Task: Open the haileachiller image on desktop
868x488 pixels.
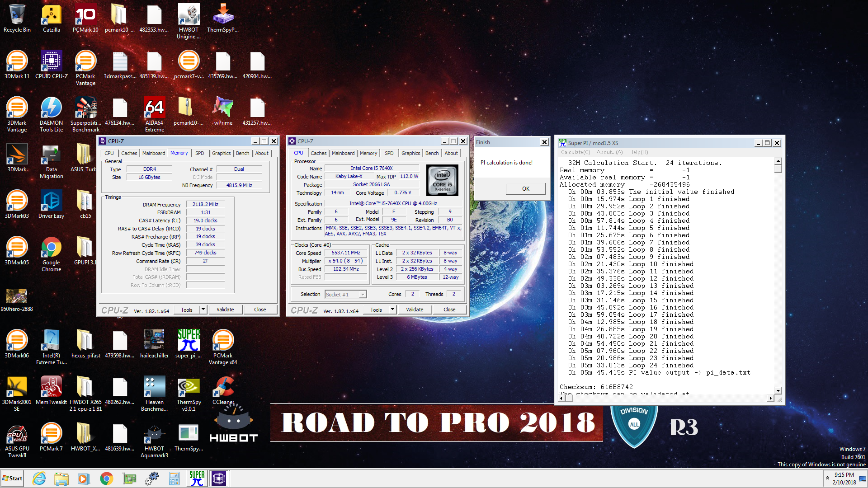Action: tap(154, 344)
